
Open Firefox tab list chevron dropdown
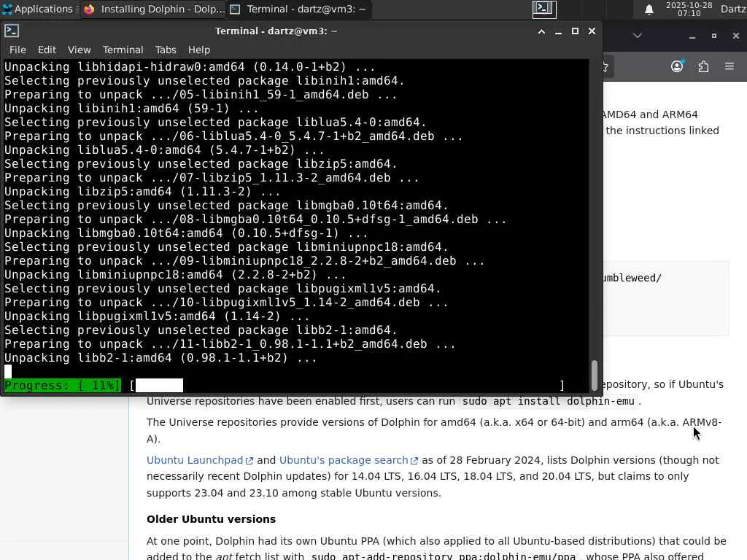pos(638,36)
